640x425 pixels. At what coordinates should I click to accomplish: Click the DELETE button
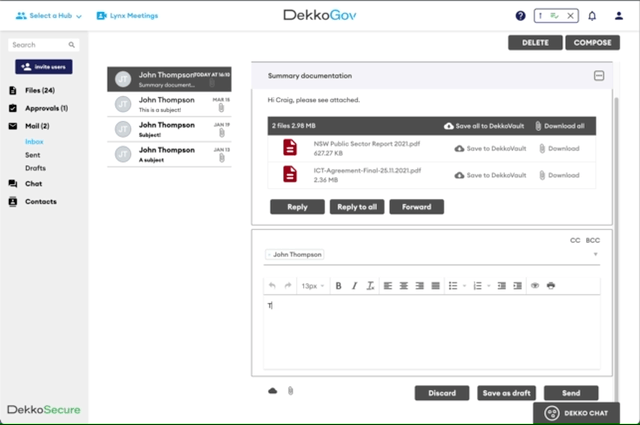[x=535, y=43]
